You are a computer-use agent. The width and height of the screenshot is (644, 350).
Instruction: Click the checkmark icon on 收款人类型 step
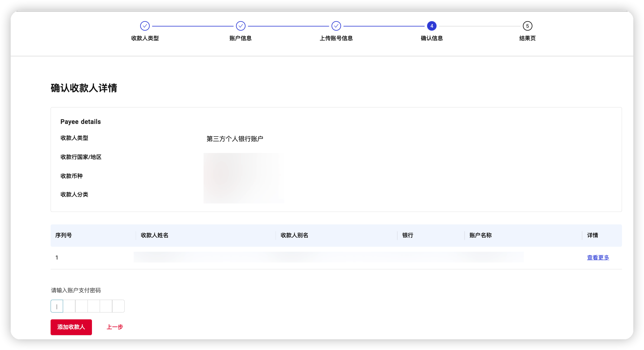[x=145, y=26]
